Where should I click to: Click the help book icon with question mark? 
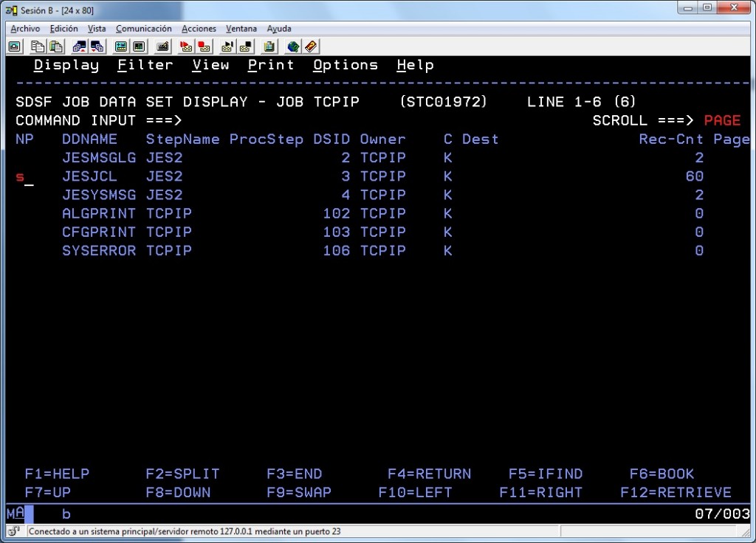[x=311, y=46]
